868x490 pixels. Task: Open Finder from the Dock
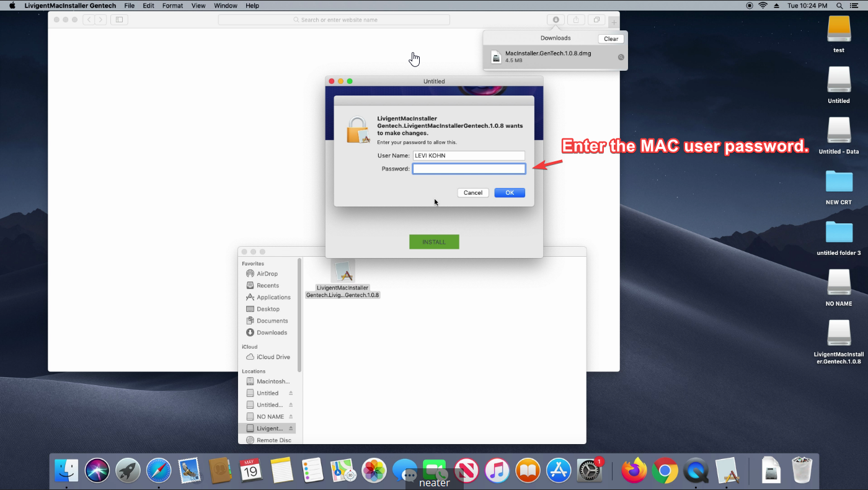click(x=66, y=471)
